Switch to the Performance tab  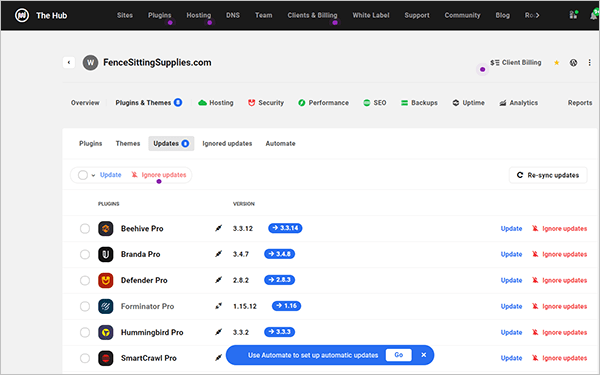point(323,103)
